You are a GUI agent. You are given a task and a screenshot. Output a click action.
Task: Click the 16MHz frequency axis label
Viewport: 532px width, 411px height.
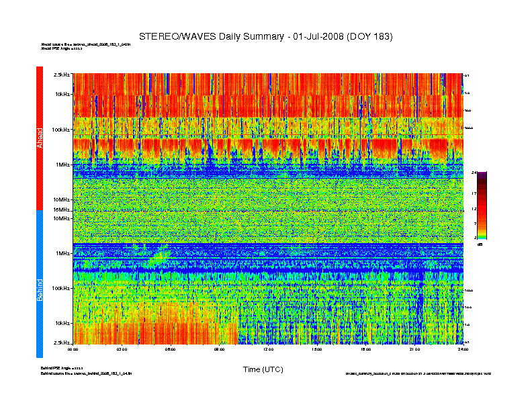point(61,210)
